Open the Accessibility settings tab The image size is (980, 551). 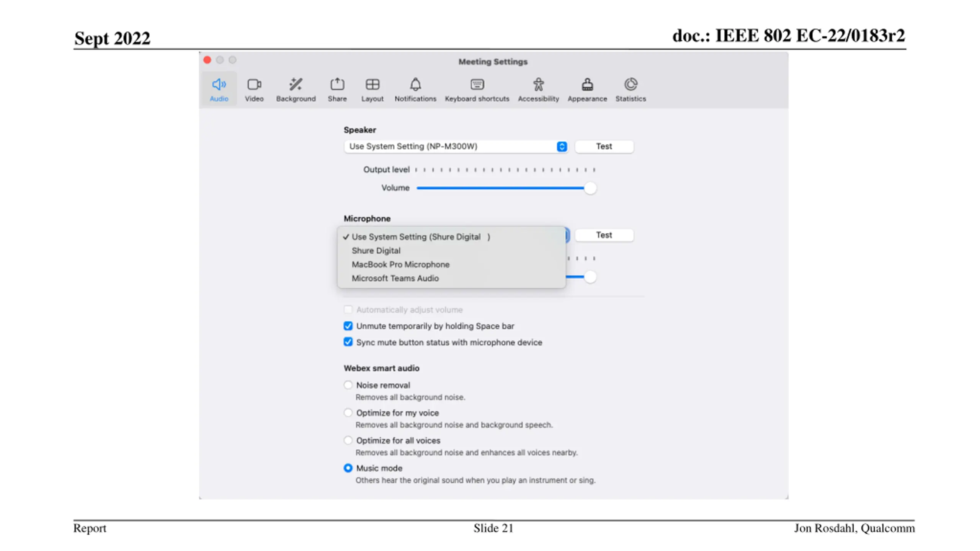point(538,90)
